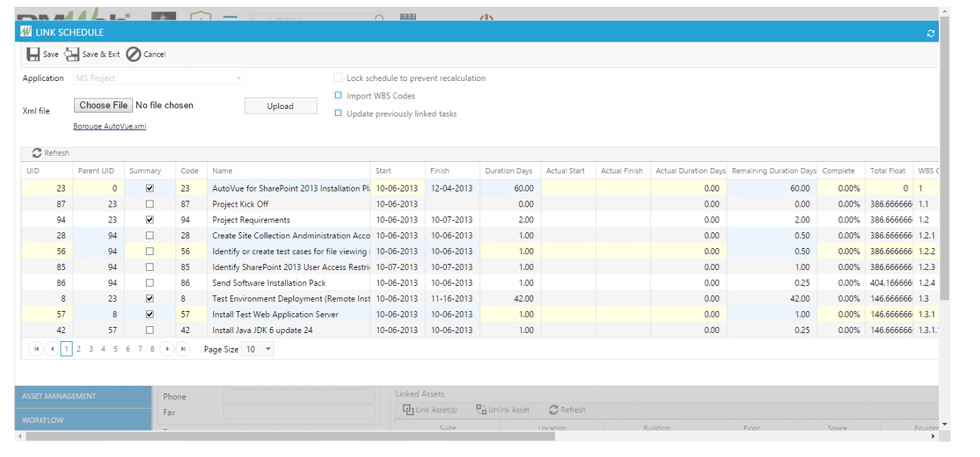Enable Import WBS Codes checkbox

[338, 95]
